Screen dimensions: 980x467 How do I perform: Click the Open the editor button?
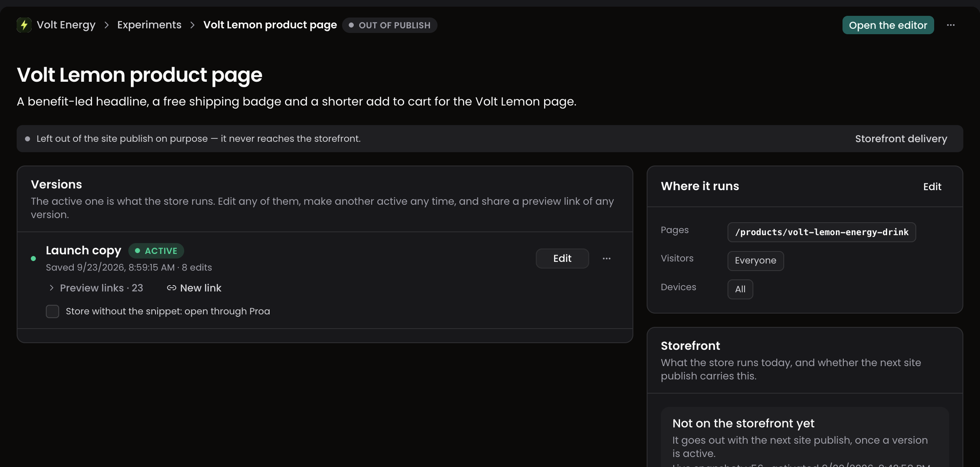click(888, 25)
